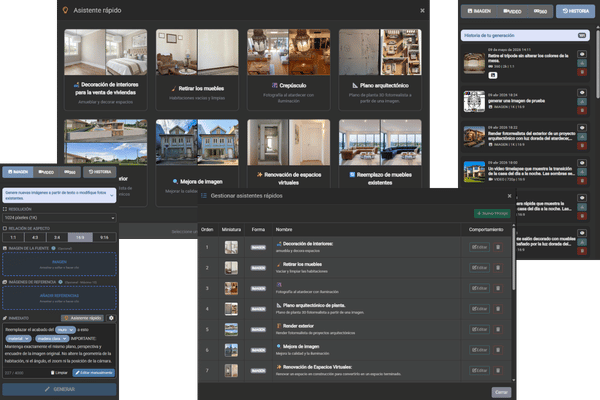Click the green Nuevo prompt button

tap(492, 214)
